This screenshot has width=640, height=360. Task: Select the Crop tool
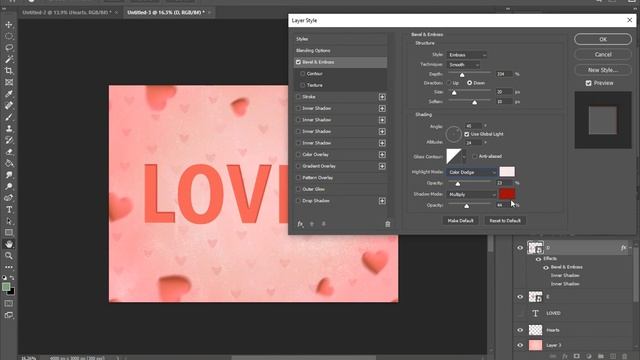(x=9, y=71)
